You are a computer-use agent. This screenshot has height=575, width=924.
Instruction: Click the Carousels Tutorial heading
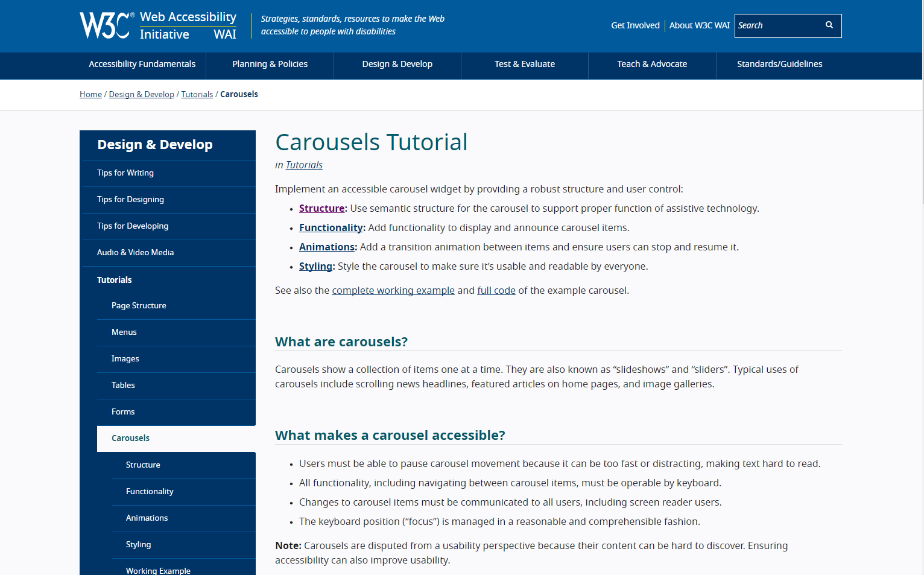[x=372, y=142]
